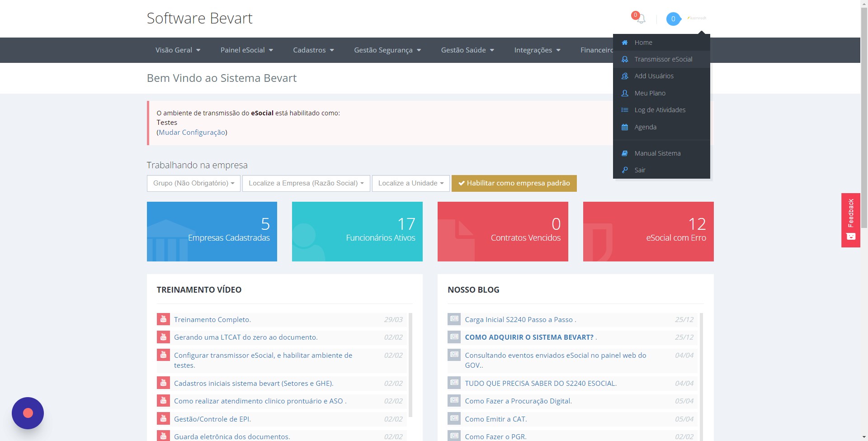Screen dimensions: 868x441
Task: Click news icon beside Carga Inicial S2240
Action: pyautogui.click(x=454, y=319)
